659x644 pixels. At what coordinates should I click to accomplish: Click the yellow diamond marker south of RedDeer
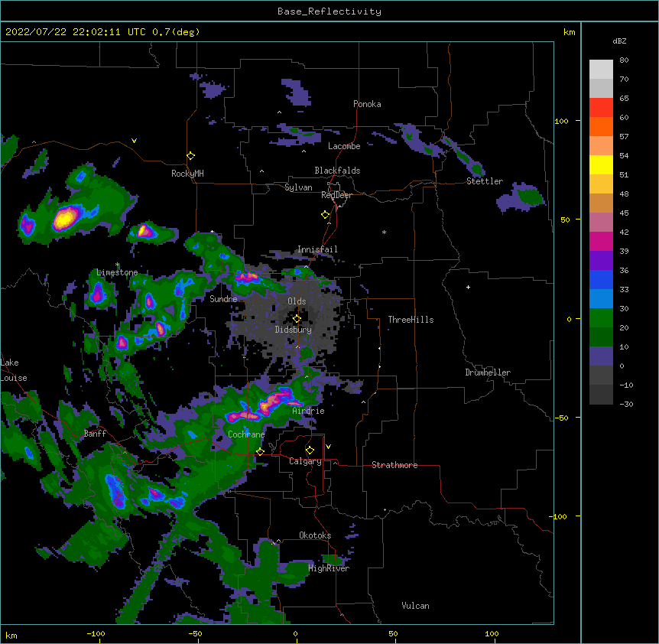coord(325,215)
